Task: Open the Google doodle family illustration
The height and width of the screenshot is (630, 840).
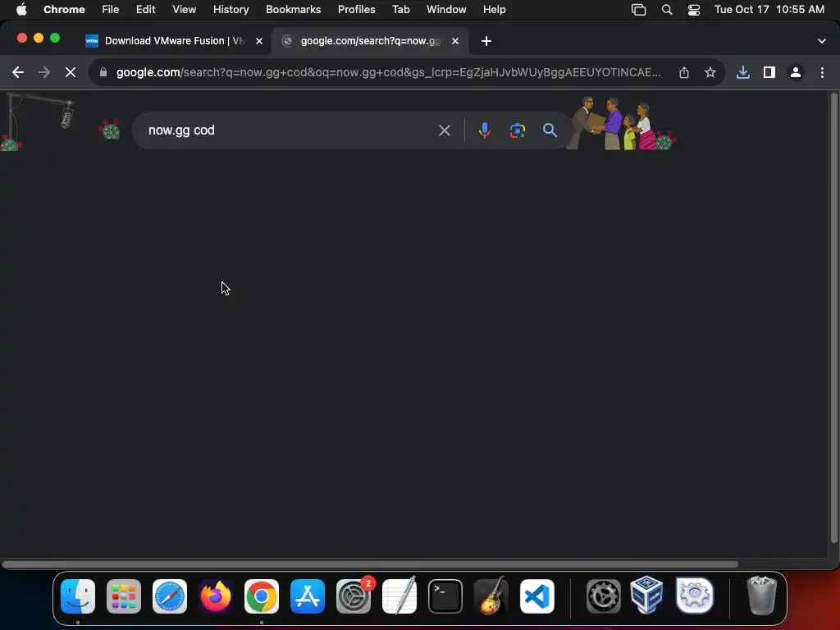Action: [x=622, y=124]
